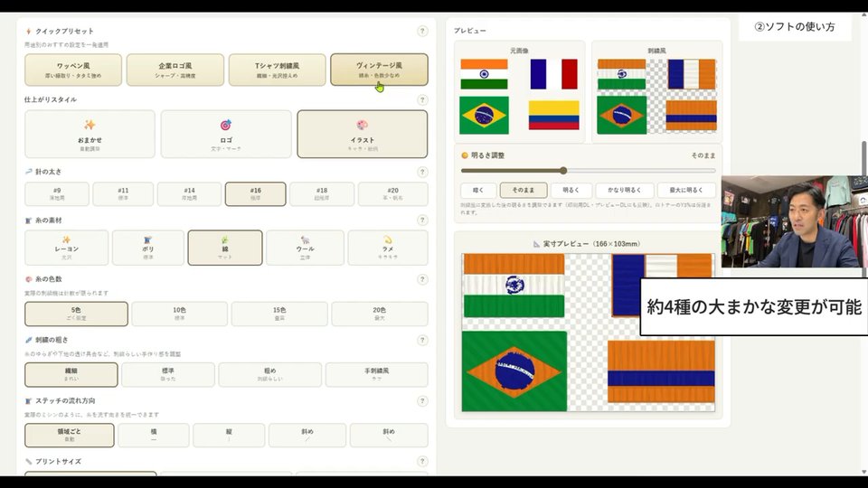Choose 綿 thread material
Image resolution: width=868 pixels, height=488 pixels.
[x=225, y=248]
